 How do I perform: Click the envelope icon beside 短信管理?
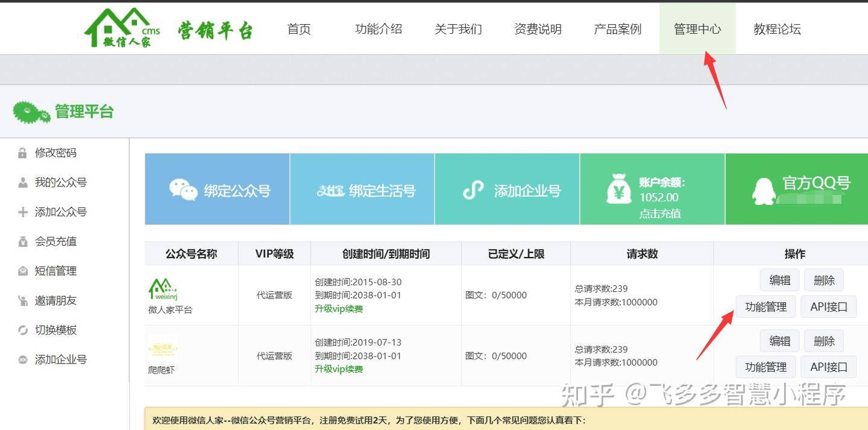[22, 271]
